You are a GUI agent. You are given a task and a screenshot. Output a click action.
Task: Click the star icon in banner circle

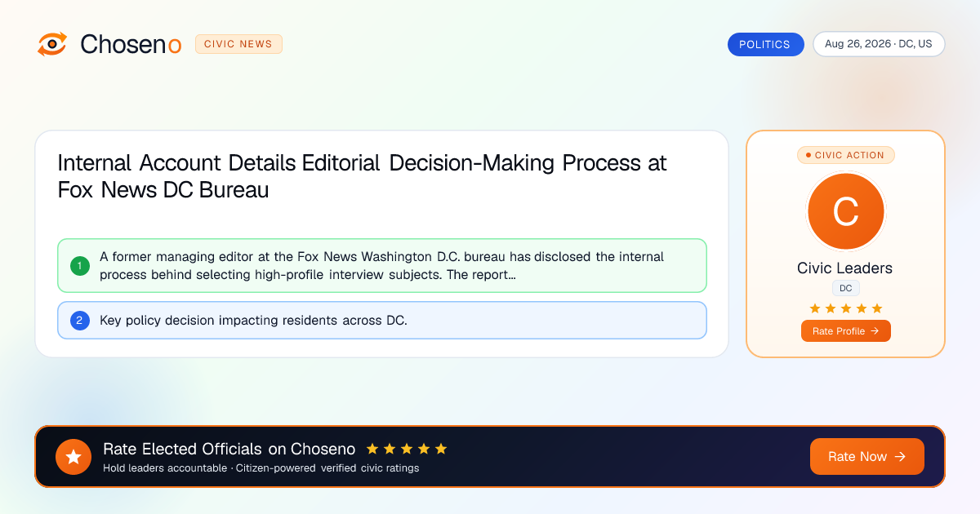[x=73, y=457]
